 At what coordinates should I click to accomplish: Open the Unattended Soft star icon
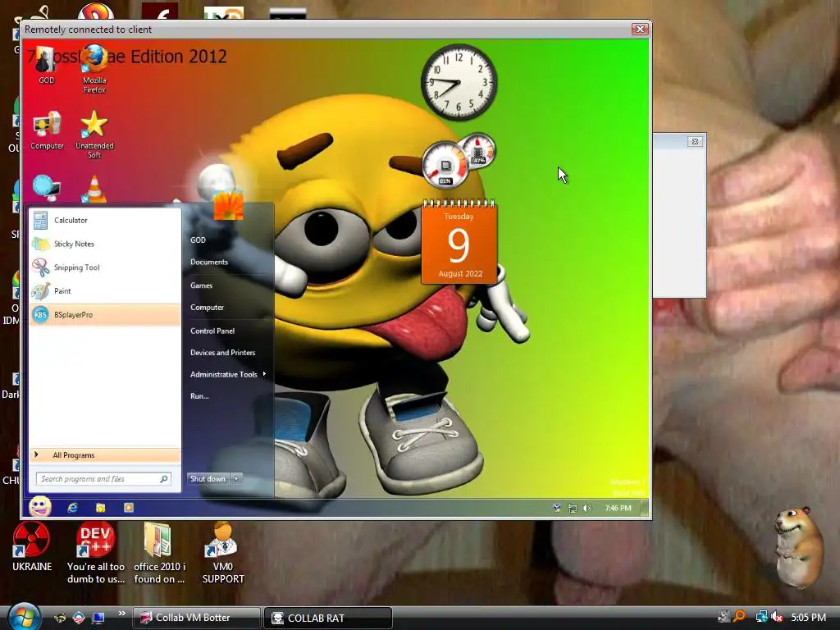(x=94, y=135)
